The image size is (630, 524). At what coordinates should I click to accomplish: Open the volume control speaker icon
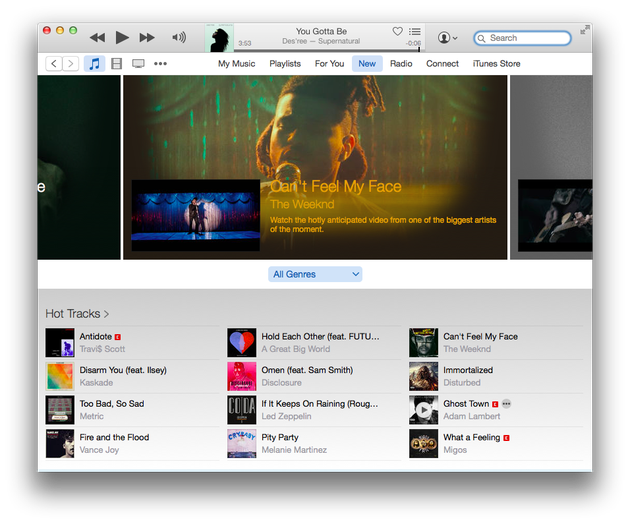(x=179, y=37)
